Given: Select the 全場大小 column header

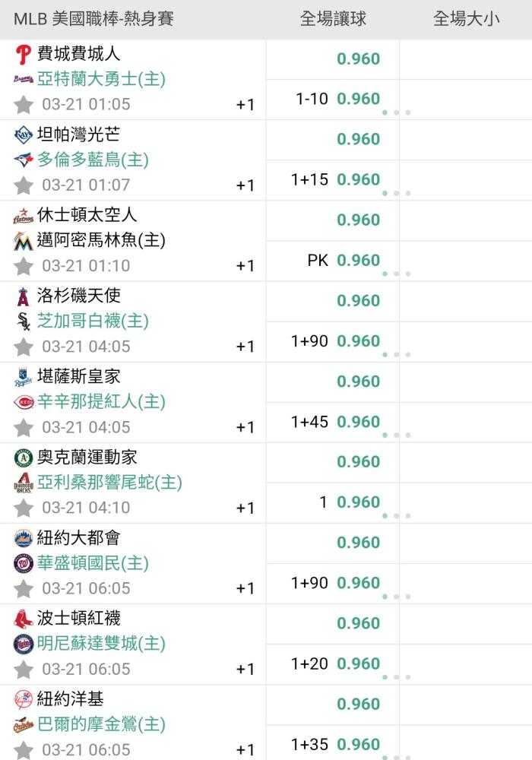Looking at the screenshot, I should pyautogui.click(x=466, y=19).
